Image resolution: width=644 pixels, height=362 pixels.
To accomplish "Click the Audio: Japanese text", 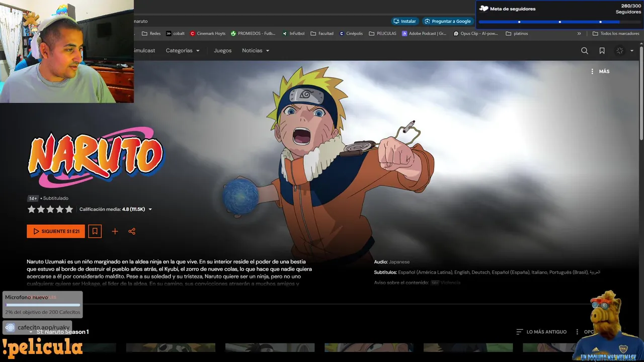I will tap(392, 262).
